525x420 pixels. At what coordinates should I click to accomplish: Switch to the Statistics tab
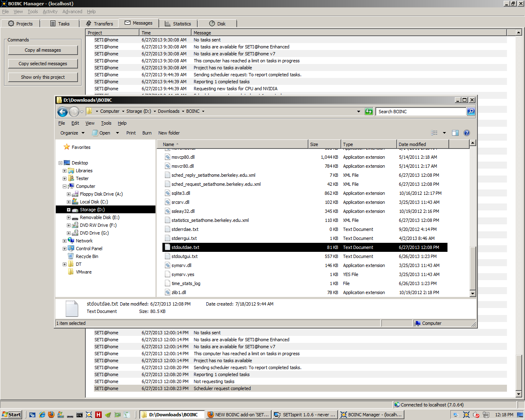[178, 23]
